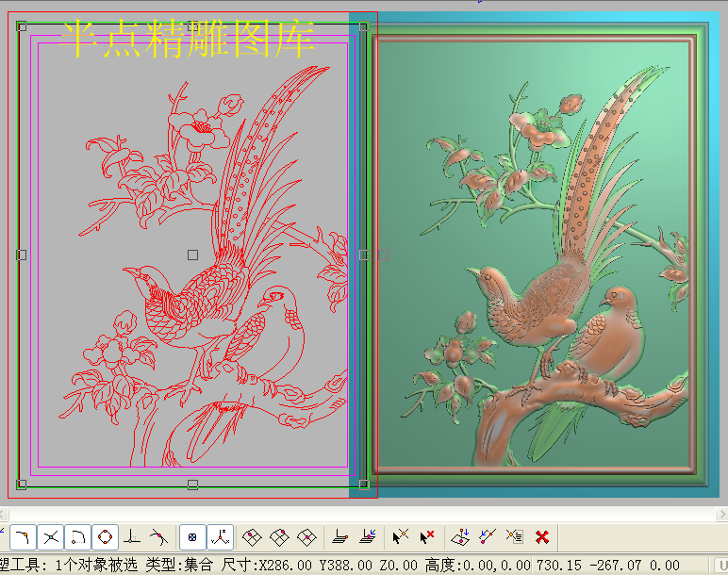
Task: Toggle the quarter-arc center snap icon
Action: pyautogui.click(x=77, y=538)
